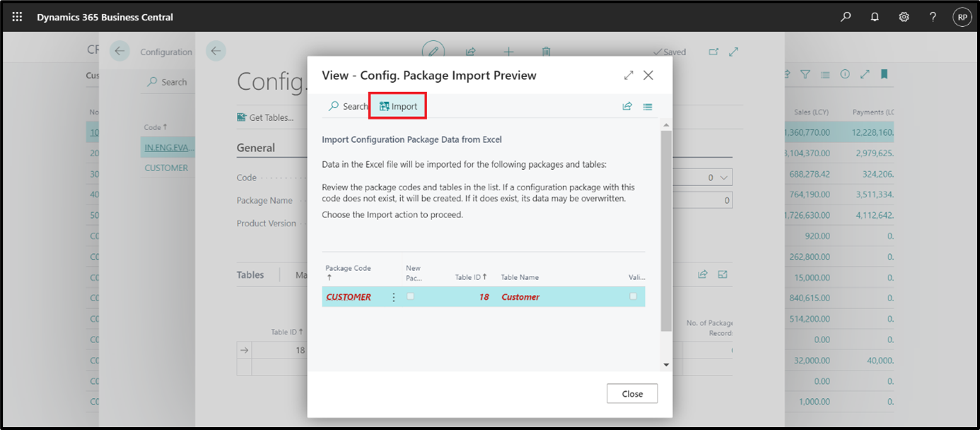Viewport: 980px width, 430px height.
Task: Create a new config package with plus
Action: tap(508, 52)
